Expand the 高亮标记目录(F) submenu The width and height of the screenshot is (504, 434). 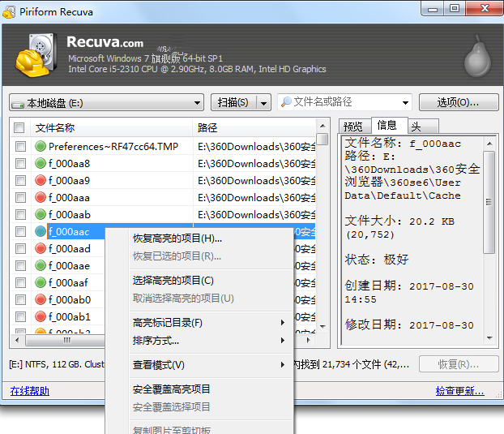pyautogui.click(x=283, y=322)
